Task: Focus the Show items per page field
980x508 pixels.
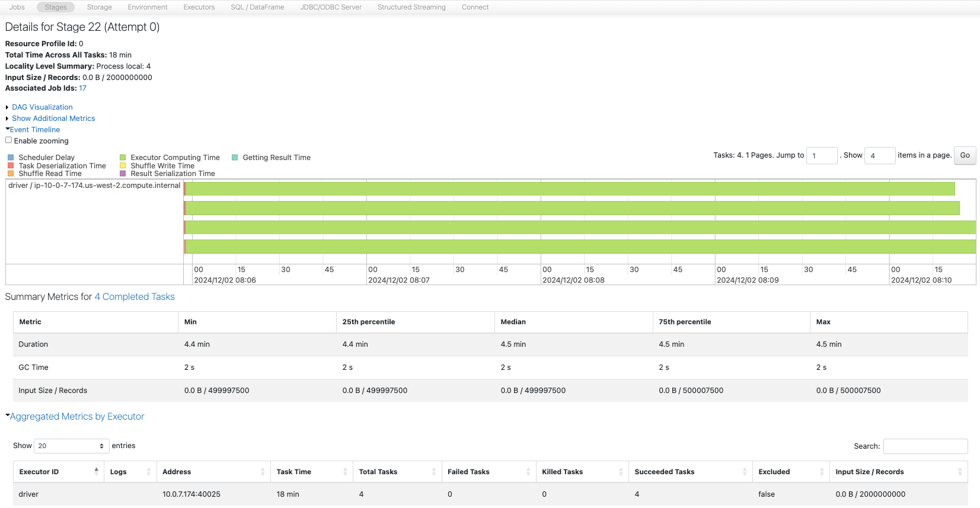Action: 880,155
